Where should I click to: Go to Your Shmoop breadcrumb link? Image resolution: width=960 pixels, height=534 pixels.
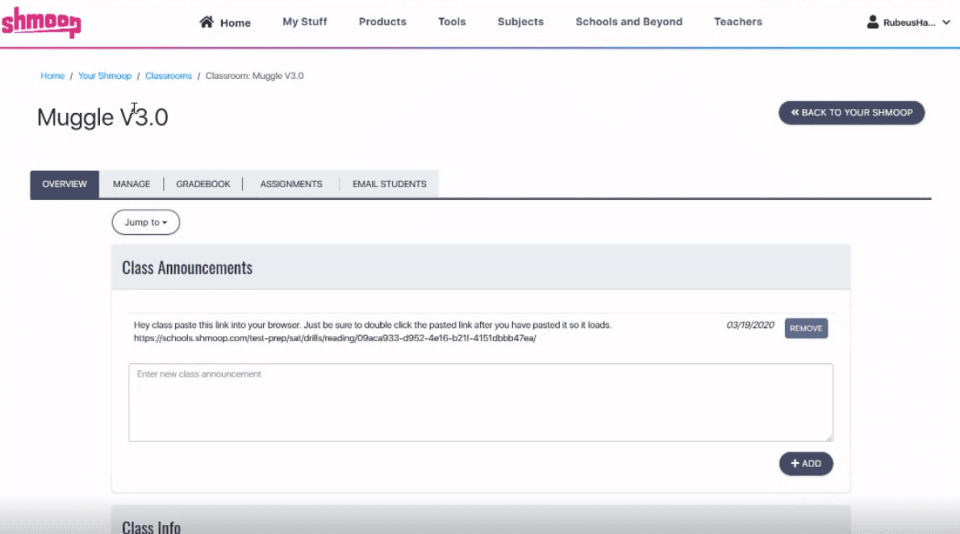click(x=105, y=76)
